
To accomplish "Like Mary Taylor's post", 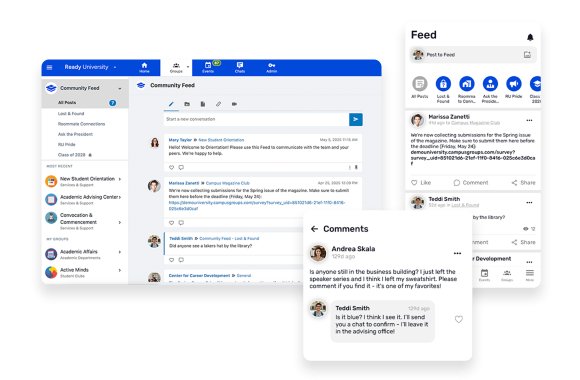I will (x=171, y=168).
